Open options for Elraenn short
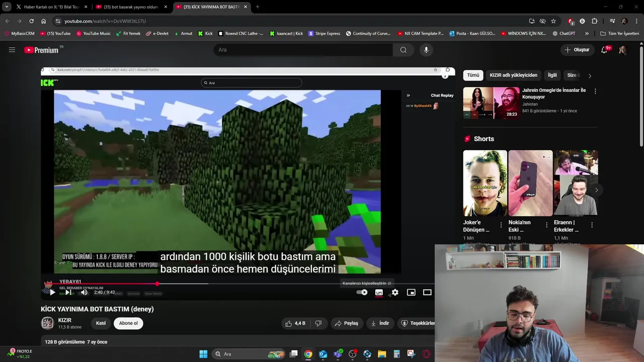The width and height of the screenshot is (644, 362). pos(592,225)
